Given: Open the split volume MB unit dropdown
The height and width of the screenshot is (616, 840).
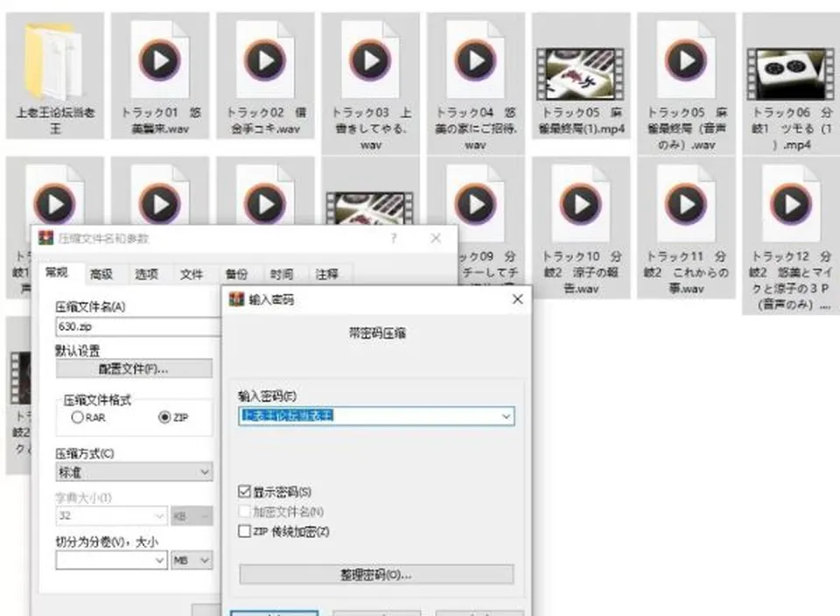Looking at the screenshot, I should click(x=192, y=560).
